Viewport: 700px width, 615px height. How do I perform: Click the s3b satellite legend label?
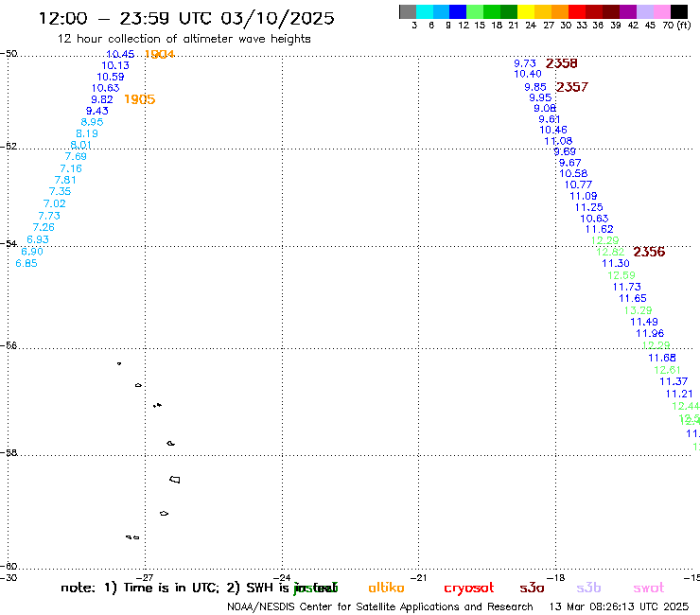point(588,588)
